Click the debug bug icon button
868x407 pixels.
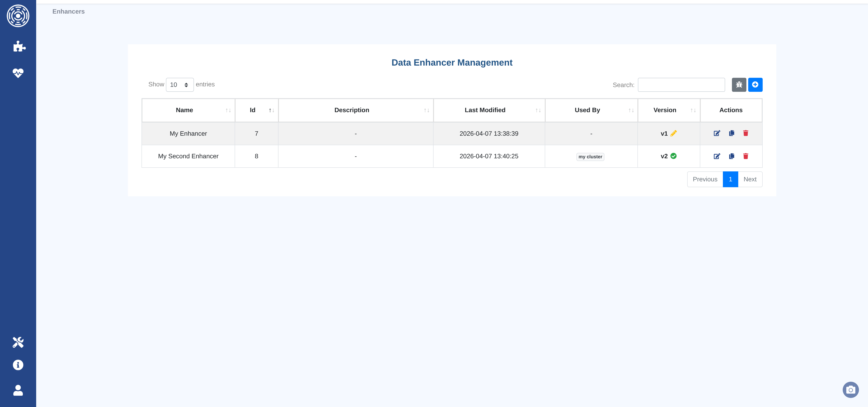[x=739, y=85]
